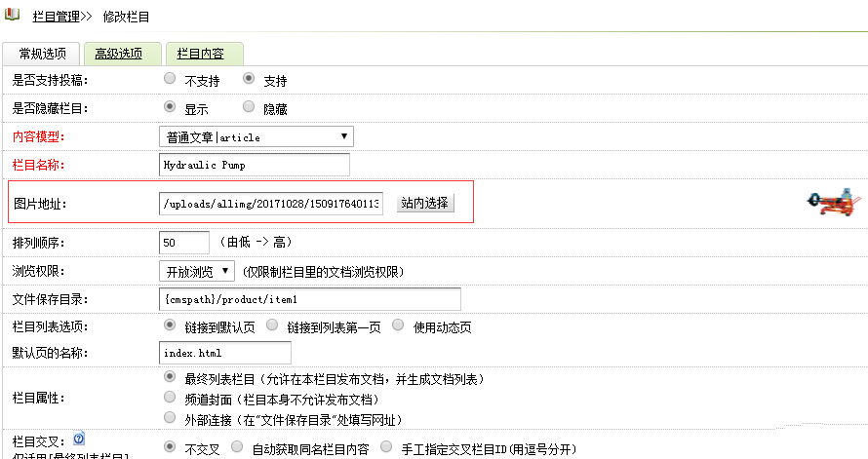Click the 图片地址 path input field

click(x=272, y=203)
